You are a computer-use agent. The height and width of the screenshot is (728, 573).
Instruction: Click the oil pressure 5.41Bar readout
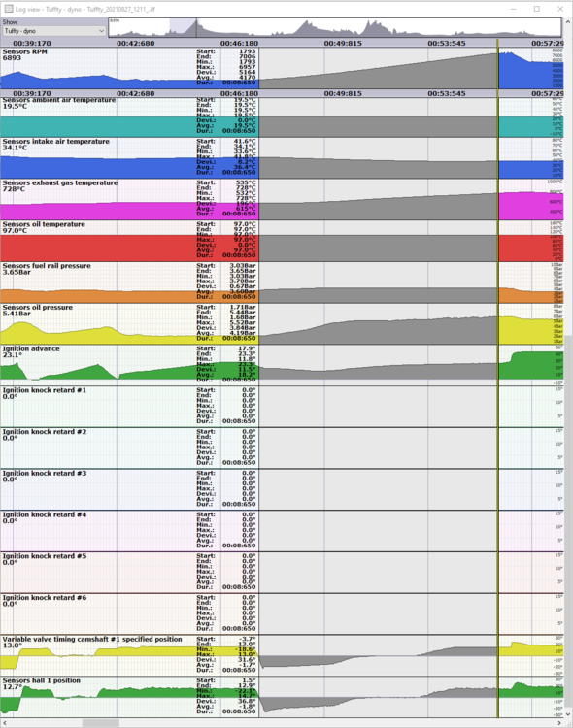(x=17, y=314)
